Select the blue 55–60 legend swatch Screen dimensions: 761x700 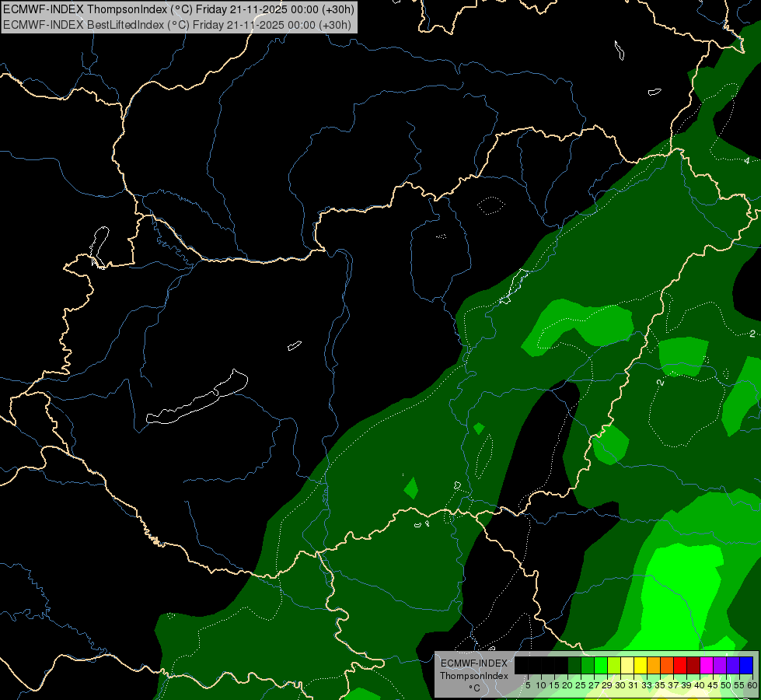[x=746, y=665]
